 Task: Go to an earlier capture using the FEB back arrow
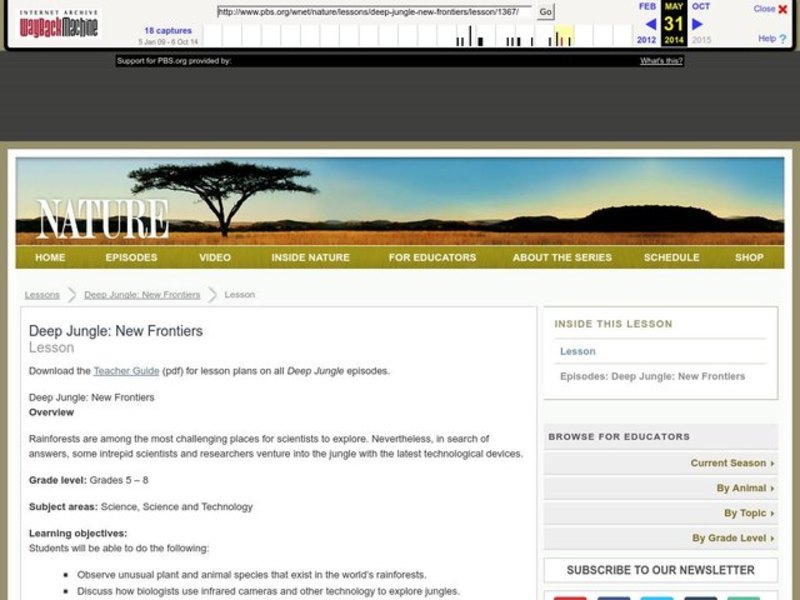651,23
